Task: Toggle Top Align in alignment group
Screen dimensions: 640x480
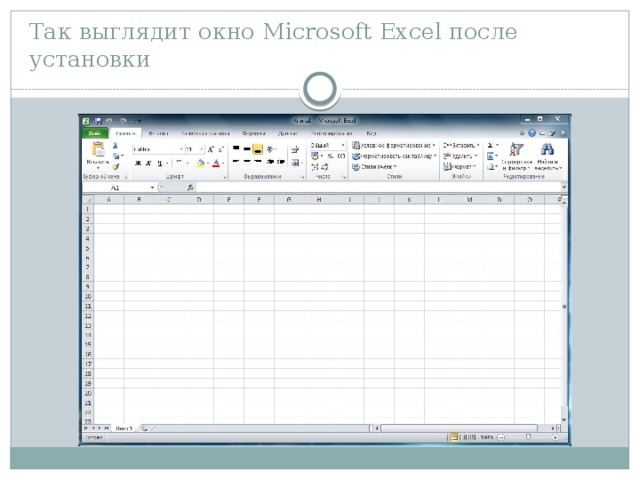Action: coord(236,149)
